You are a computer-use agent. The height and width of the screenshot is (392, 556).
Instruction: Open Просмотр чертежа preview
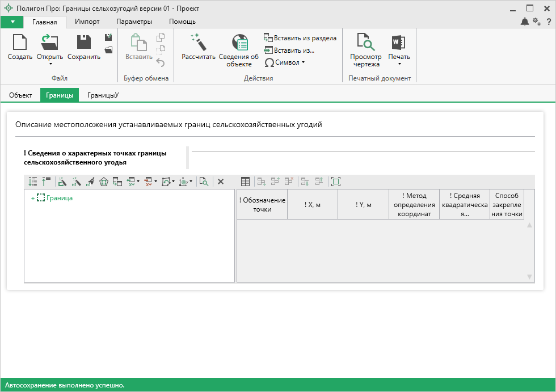(x=365, y=43)
